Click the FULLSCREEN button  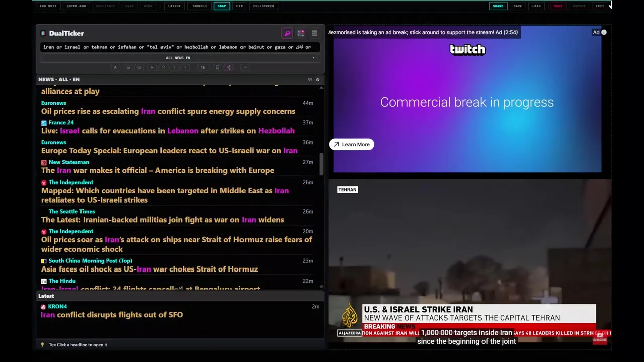[264, 6]
